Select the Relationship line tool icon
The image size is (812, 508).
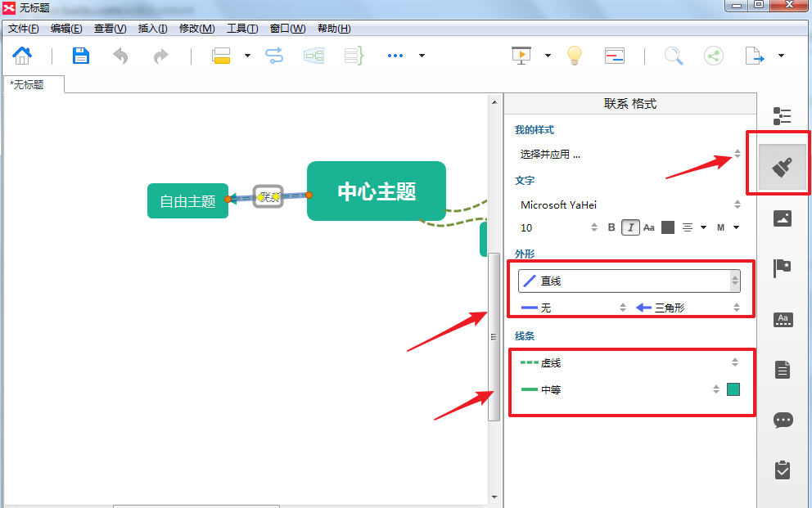(x=276, y=55)
